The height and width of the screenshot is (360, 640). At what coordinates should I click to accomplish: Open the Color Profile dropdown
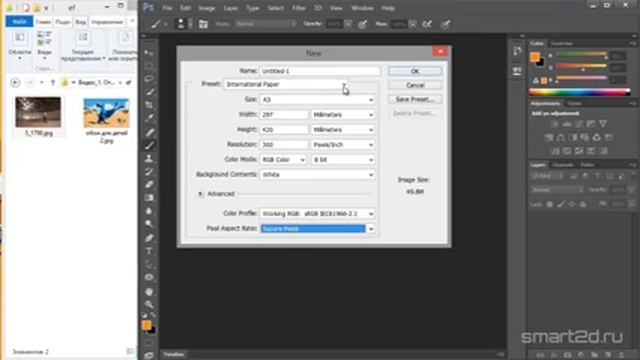(x=317, y=213)
